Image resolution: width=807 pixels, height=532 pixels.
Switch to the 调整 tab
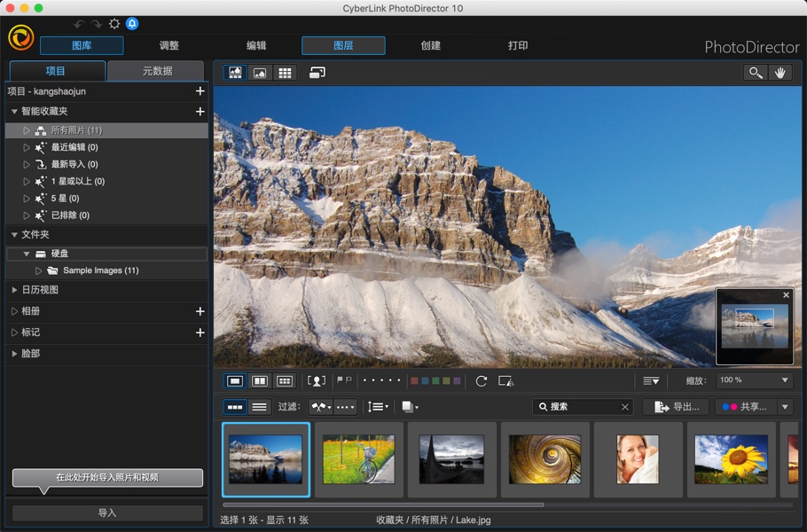(x=168, y=44)
